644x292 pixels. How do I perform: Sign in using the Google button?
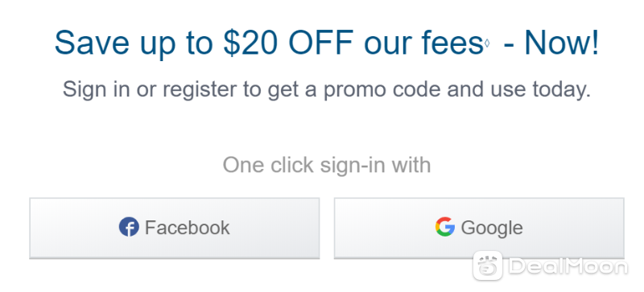tap(479, 228)
